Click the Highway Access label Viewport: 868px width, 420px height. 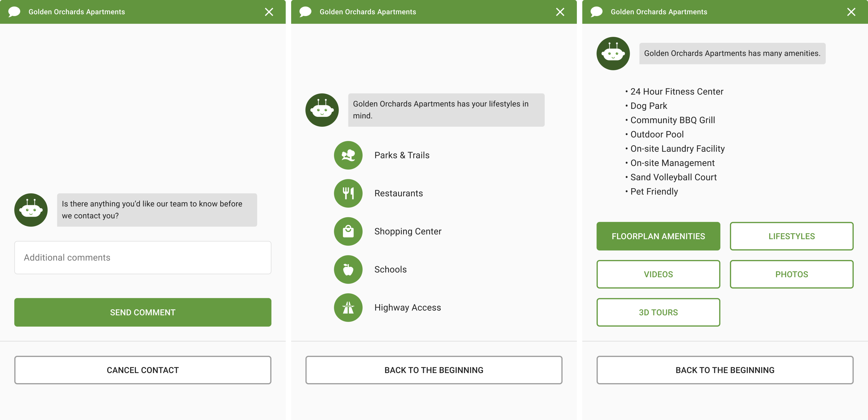(407, 307)
